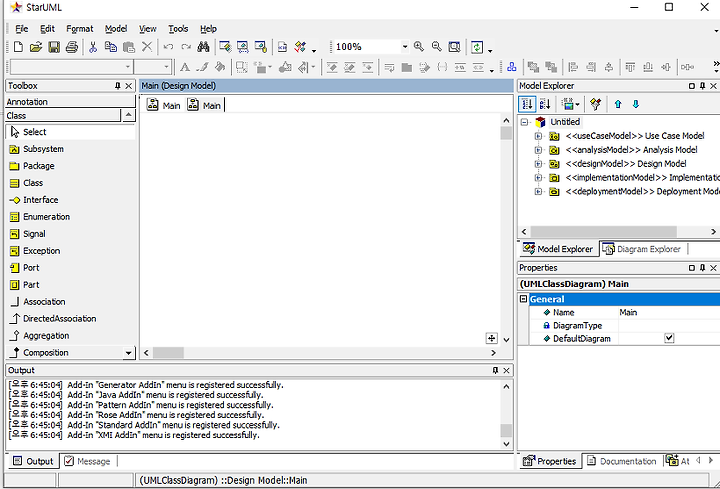This screenshot has height=489, width=720.
Task: Click the Paste clipboard icon
Action: coord(129,47)
